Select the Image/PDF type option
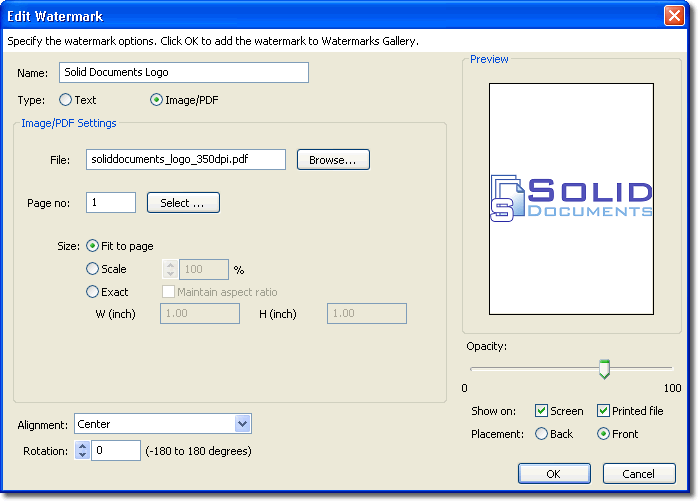The image size is (700, 503). (156, 100)
